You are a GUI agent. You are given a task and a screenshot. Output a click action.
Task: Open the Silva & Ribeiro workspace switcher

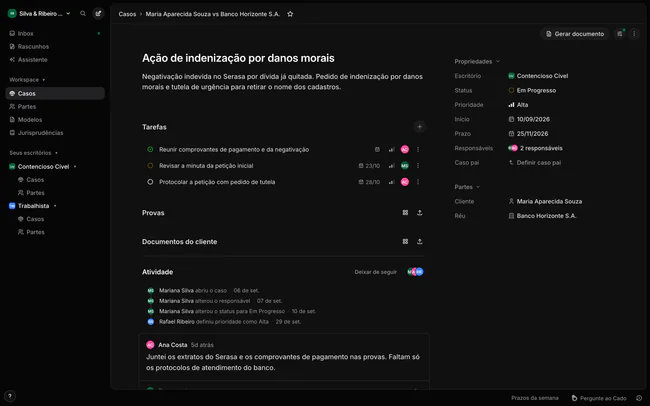[39, 14]
